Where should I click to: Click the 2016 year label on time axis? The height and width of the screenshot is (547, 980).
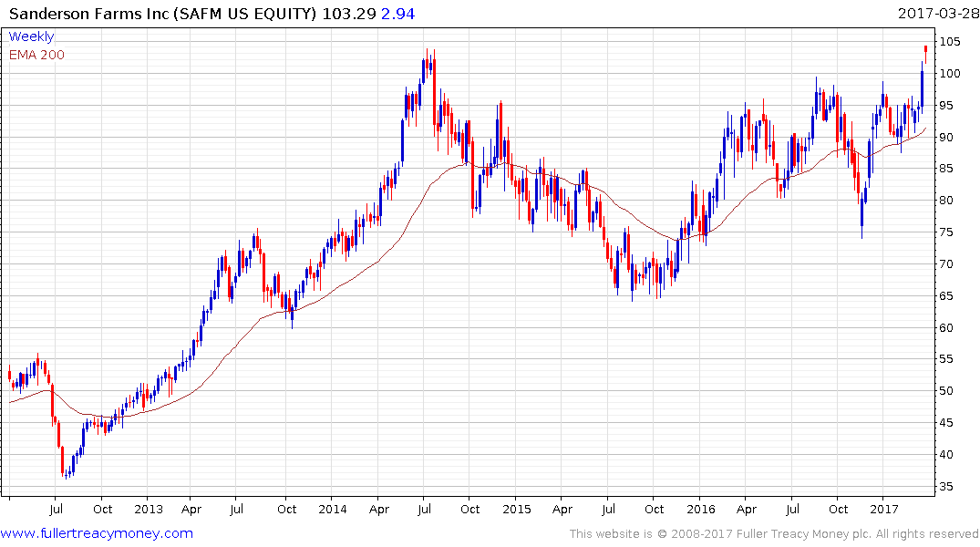click(701, 509)
